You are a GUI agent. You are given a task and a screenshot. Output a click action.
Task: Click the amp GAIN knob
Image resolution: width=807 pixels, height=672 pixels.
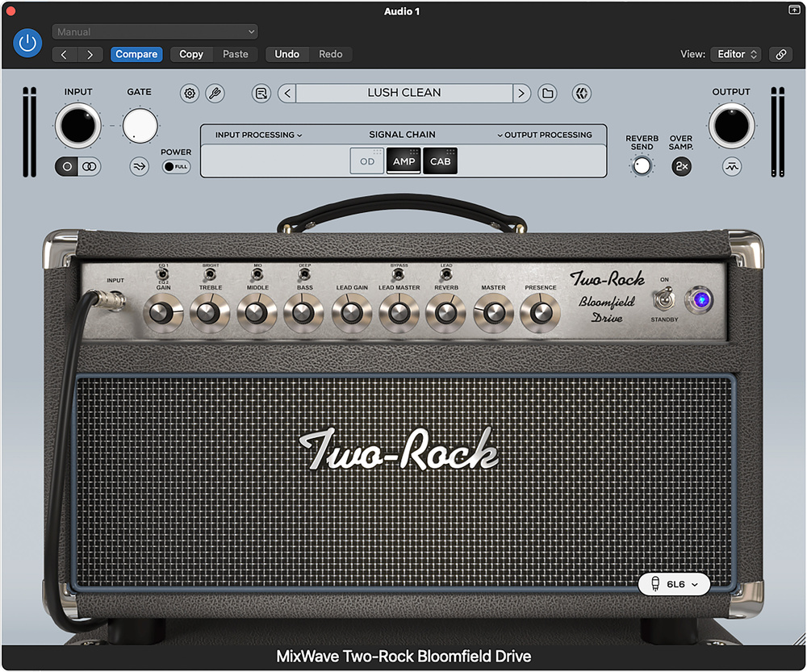163,313
